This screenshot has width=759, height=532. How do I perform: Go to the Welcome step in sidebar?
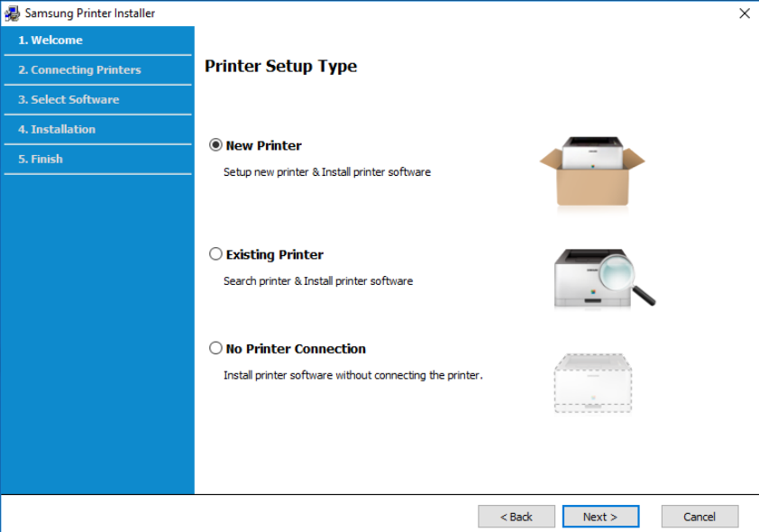(x=50, y=41)
